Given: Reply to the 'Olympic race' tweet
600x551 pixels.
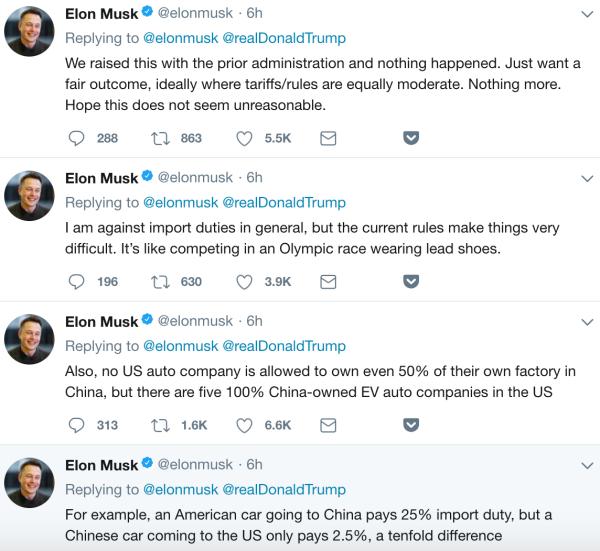Looking at the screenshot, I should 78,281.
